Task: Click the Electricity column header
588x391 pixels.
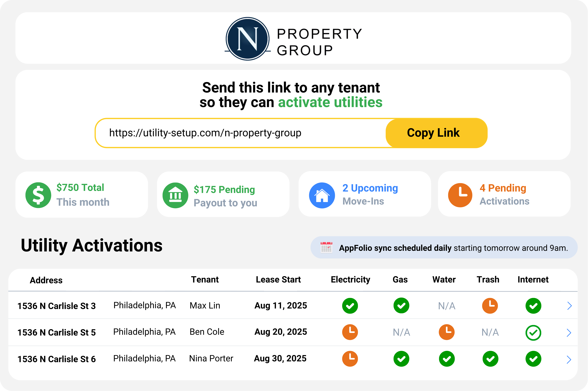Action: tap(350, 280)
